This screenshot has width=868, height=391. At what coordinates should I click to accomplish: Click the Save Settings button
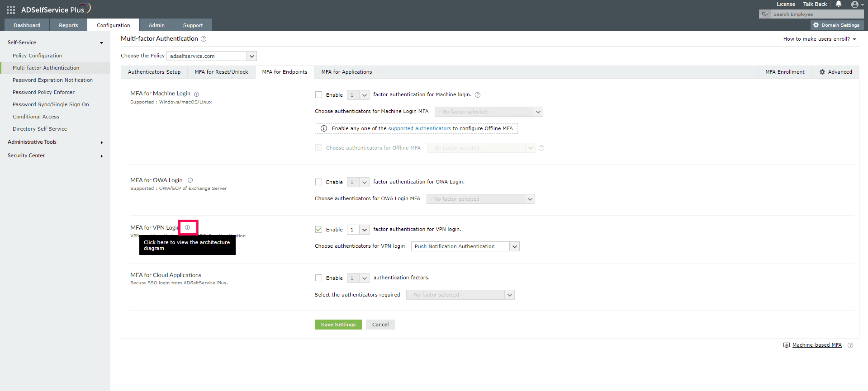[338, 325]
